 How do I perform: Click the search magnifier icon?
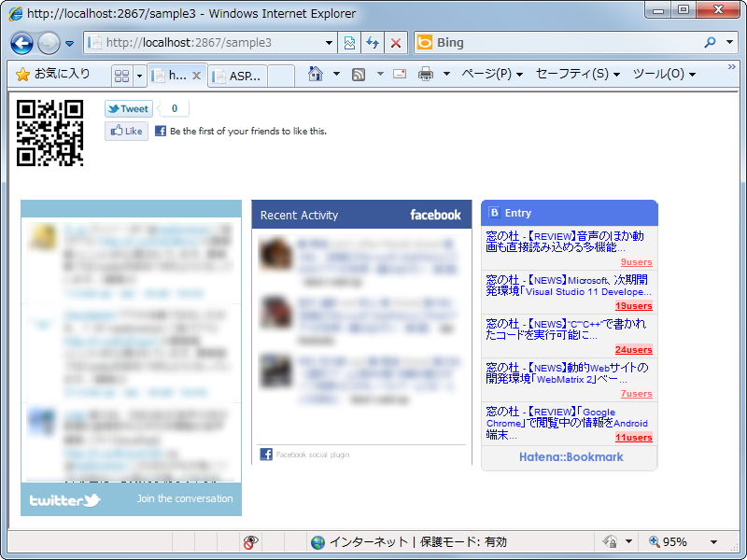tap(710, 42)
